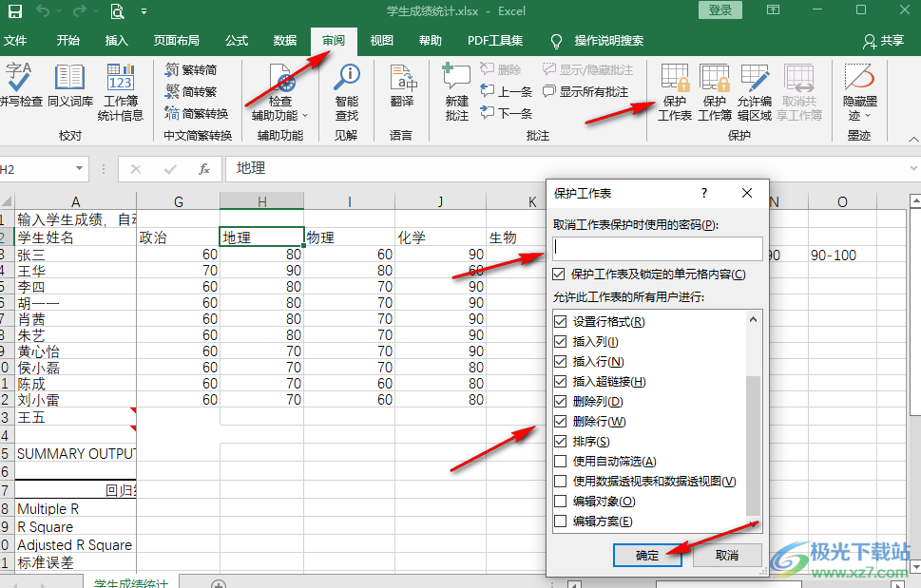This screenshot has height=588, width=921.
Task: Add a New Comment (新建批注)
Action: coord(457,92)
